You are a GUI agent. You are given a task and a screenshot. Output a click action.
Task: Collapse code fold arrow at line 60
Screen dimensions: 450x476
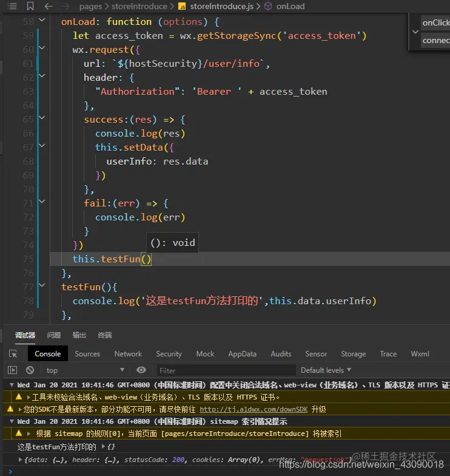42,47
